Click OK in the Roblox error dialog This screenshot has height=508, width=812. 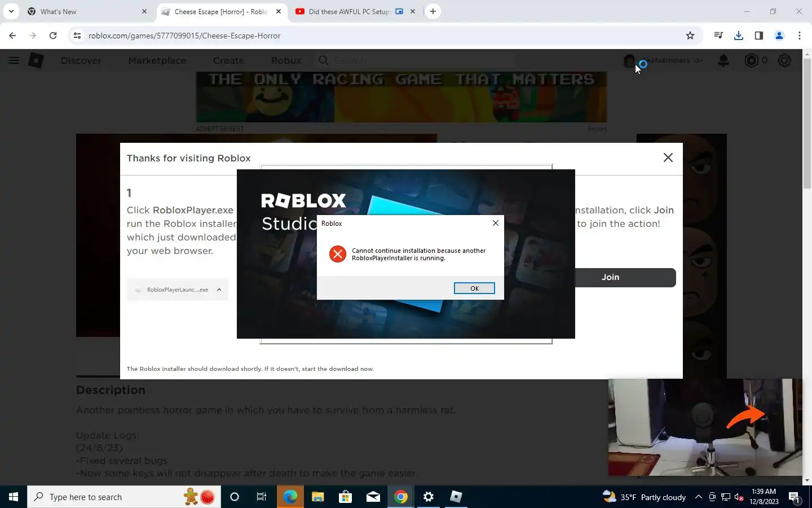point(474,288)
